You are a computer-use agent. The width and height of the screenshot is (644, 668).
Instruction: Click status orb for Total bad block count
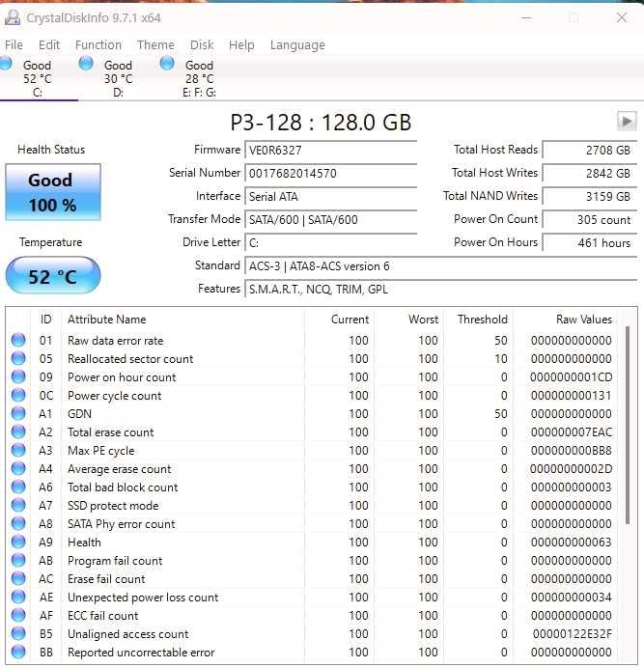pos(18,487)
